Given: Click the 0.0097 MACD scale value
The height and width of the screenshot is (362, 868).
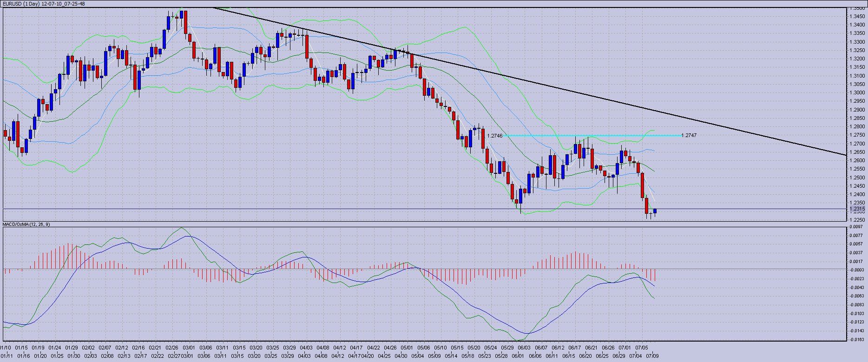Looking at the screenshot, I should (x=856, y=226).
